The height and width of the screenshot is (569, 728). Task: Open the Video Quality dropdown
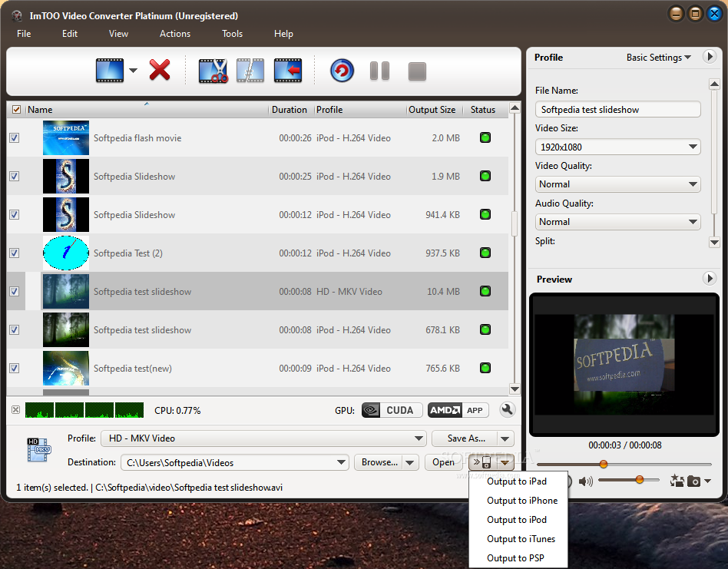617,184
